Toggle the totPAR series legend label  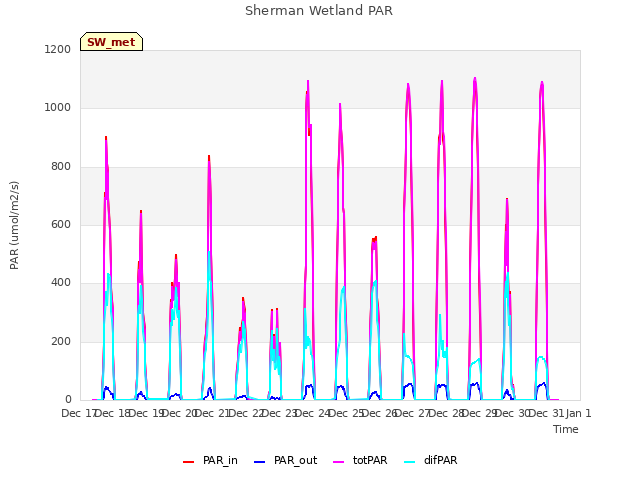[370, 460]
